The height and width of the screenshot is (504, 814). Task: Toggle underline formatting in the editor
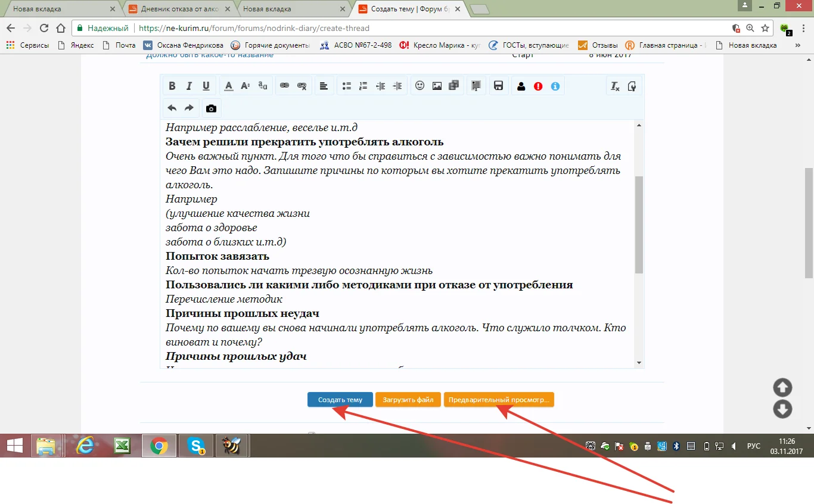[x=206, y=86]
